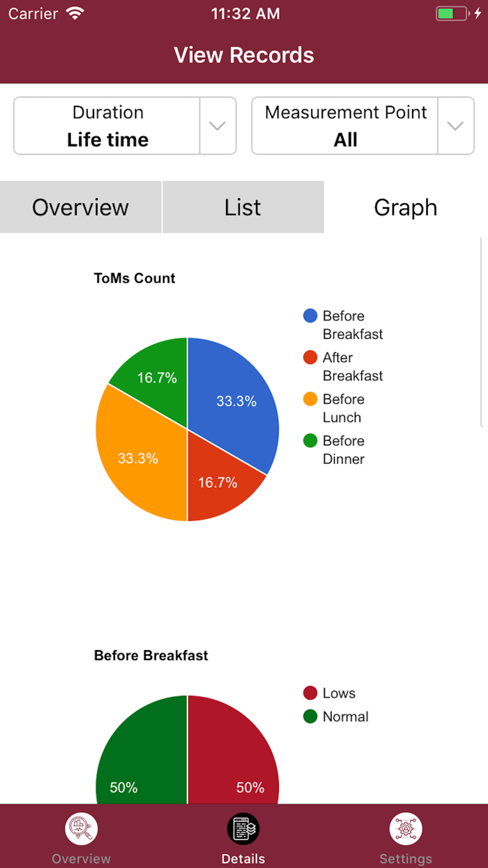Screen dimensions: 488x868
Task: Click the orange Before Lunch legend dot
Action: (310, 399)
